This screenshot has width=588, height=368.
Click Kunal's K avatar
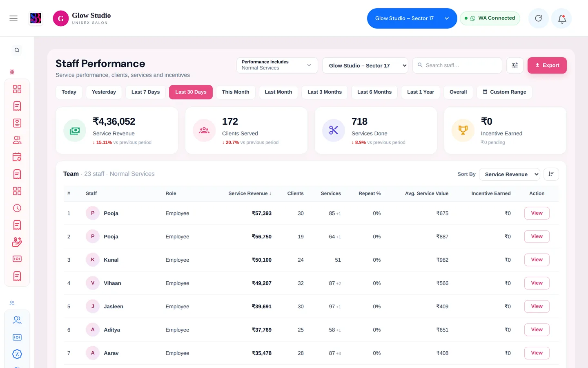[x=93, y=260]
